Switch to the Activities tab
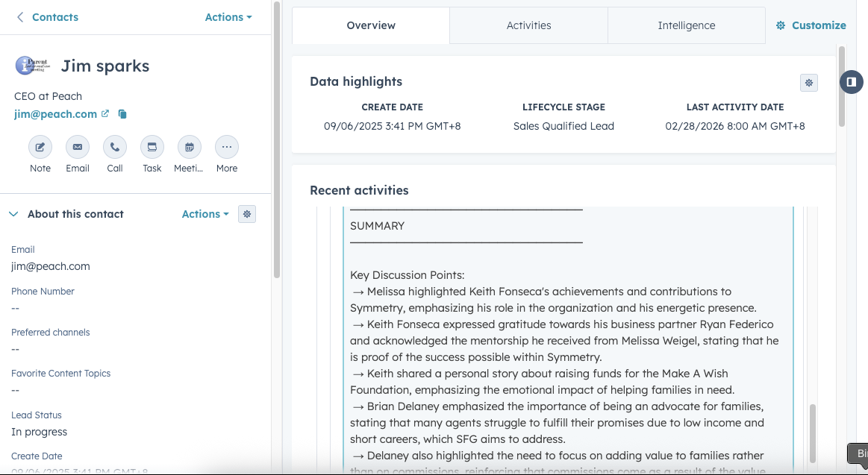868x475 pixels. click(528, 25)
